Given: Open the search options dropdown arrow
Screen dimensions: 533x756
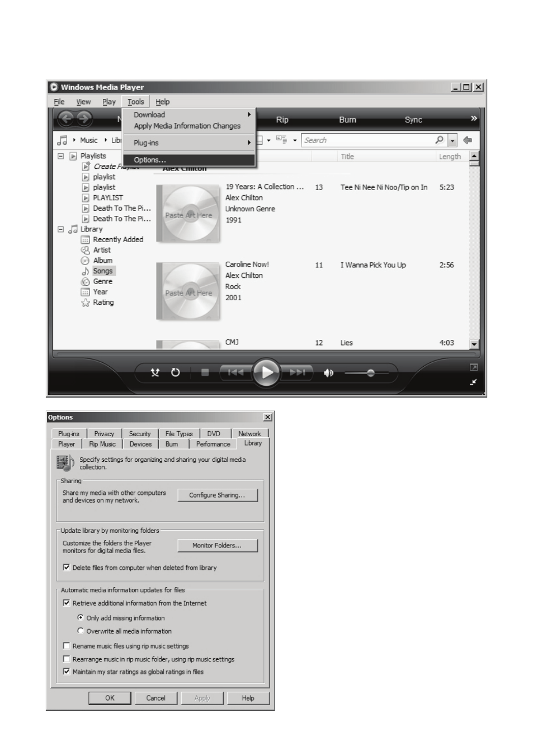Looking at the screenshot, I should pyautogui.click(x=453, y=140).
